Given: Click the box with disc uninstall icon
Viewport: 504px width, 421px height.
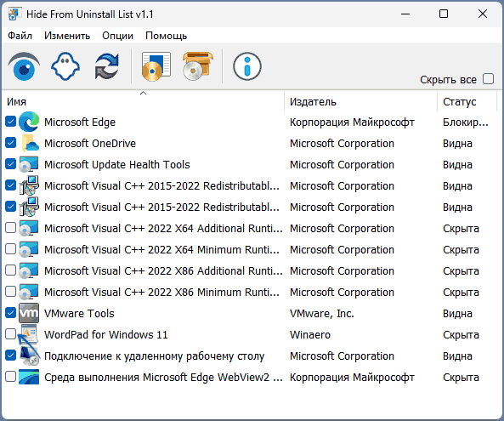Looking at the screenshot, I should 198,66.
